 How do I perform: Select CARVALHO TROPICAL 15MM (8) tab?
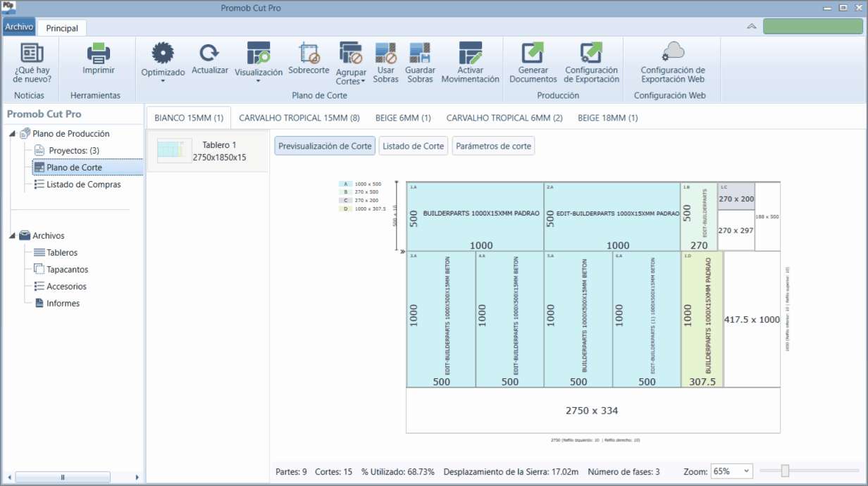point(299,118)
